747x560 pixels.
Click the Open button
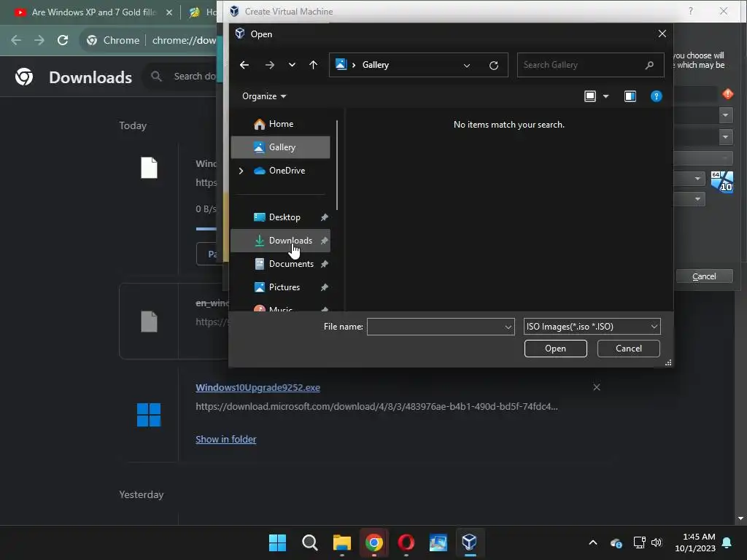tap(555, 349)
